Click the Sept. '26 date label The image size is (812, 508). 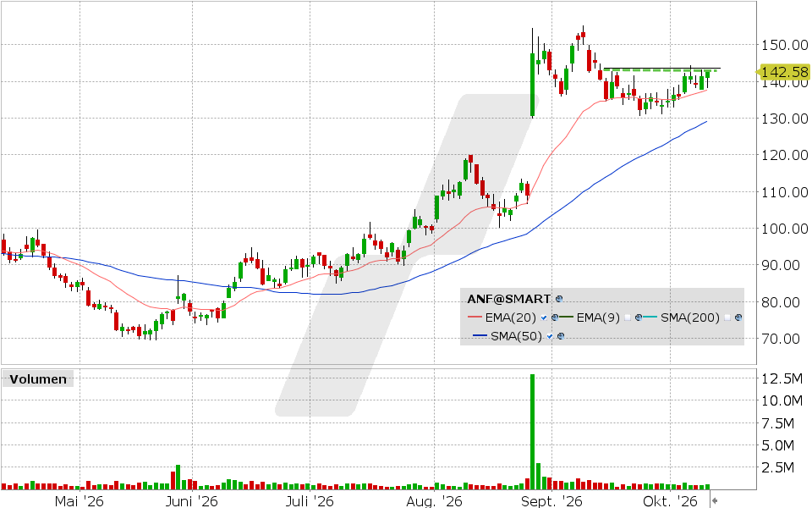[x=552, y=501]
